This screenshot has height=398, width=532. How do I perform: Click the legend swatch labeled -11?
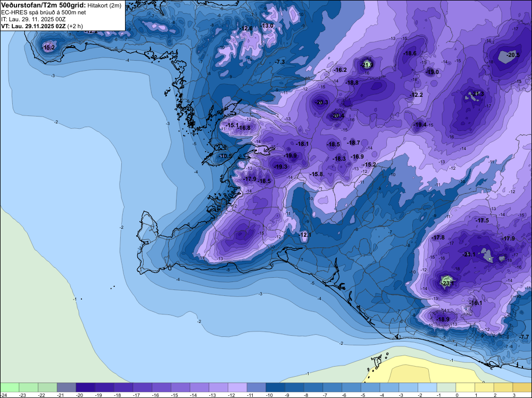click(256, 387)
